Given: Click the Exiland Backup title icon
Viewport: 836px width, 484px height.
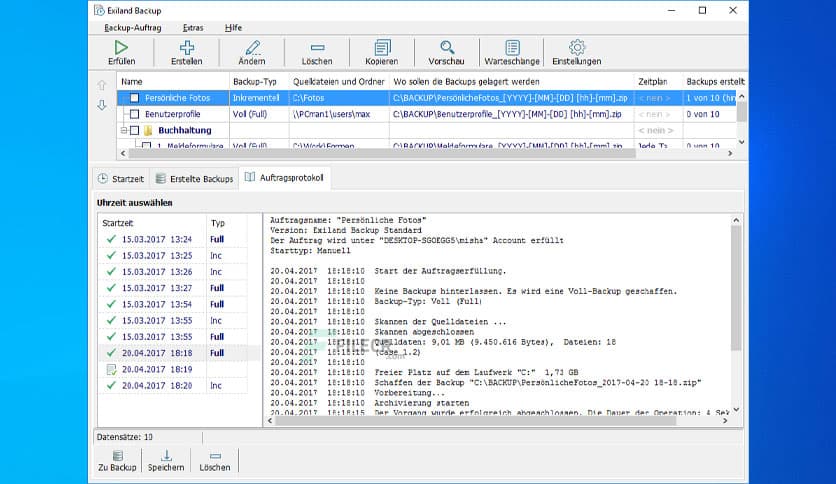Looking at the screenshot, I should [99, 10].
